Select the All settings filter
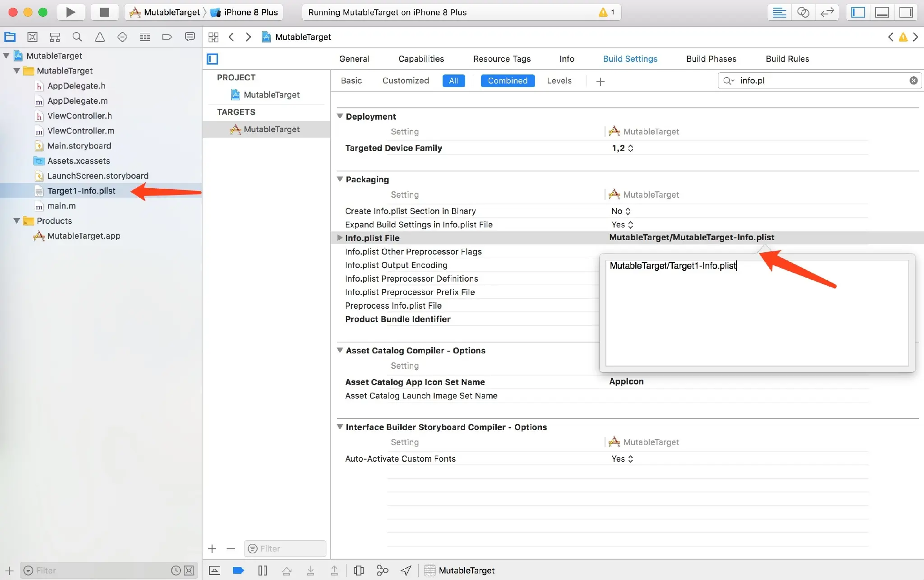The image size is (924, 580). click(453, 80)
